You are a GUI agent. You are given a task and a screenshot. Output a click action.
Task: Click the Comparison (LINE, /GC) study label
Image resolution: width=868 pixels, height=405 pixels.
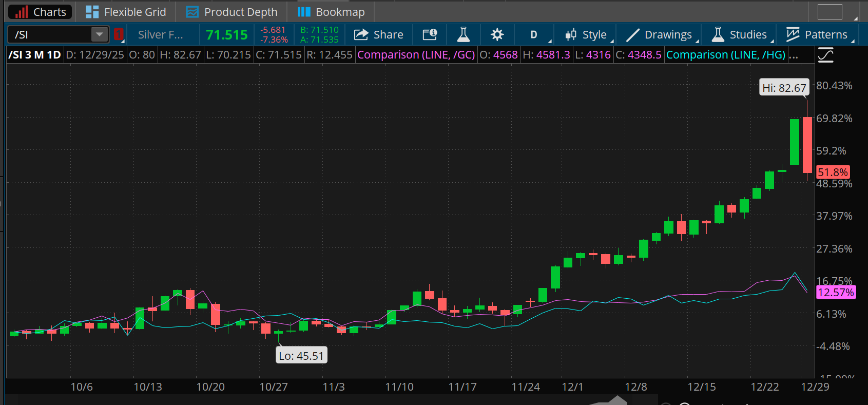pos(416,55)
